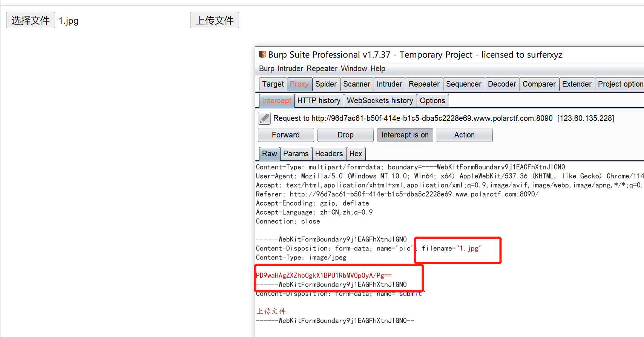This screenshot has height=337, width=644.
Task: Open the Window menu
Action: tap(354, 69)
